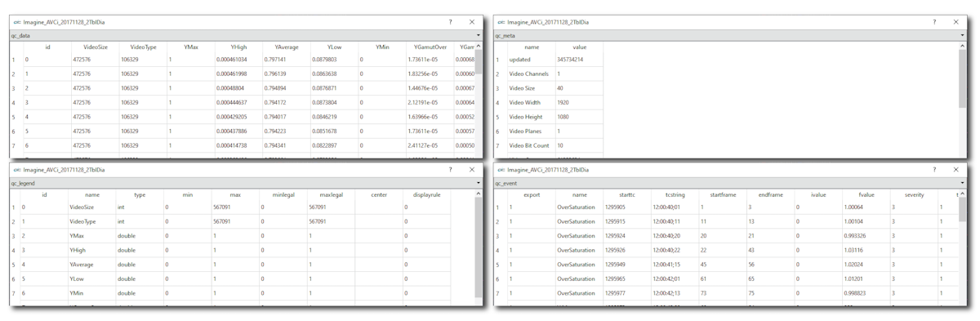
Task: Click the tcstring cell 12:00:40;11
Action: coord(675,222)
